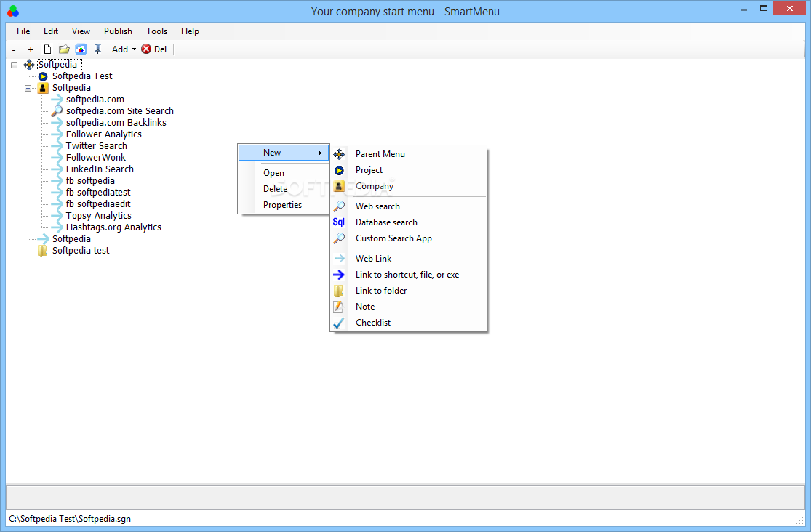Open the Edit menu

pos(51,31)
